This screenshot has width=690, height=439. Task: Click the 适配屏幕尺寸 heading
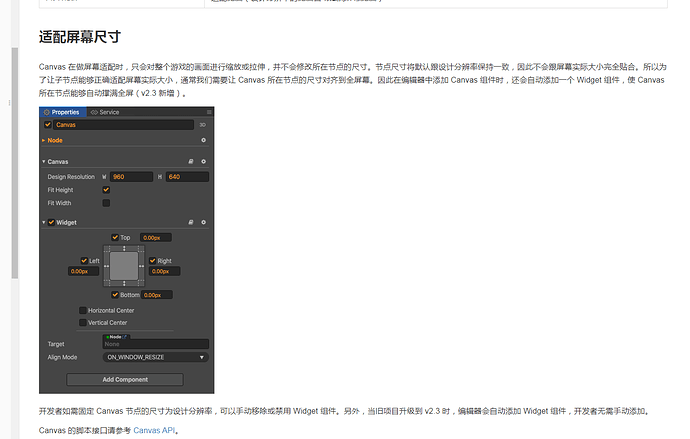[x=80, y=37]
